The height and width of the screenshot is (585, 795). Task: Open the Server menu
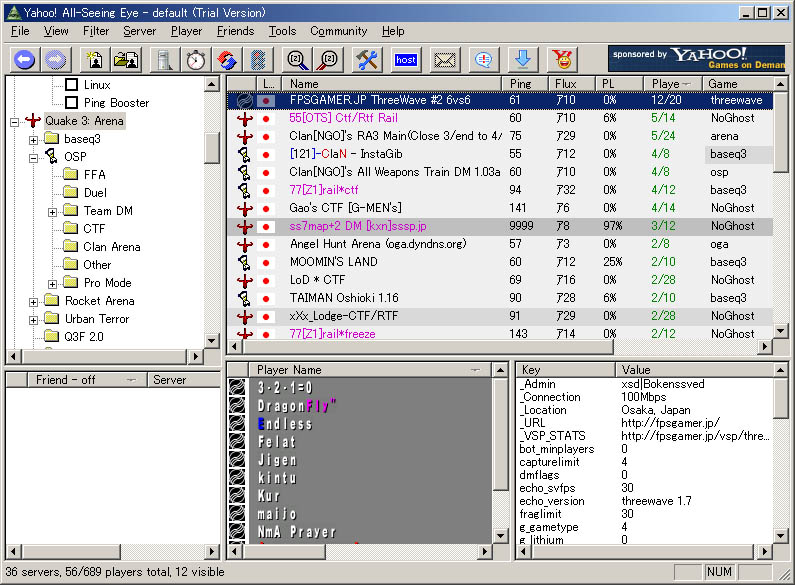[139, 31]
